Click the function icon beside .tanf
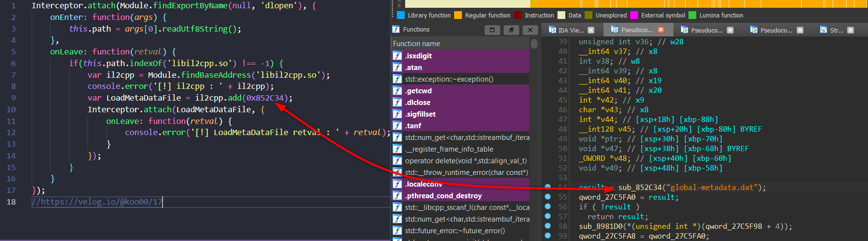Viewport: 868px width, 241px height. click(x=397, y=125)
